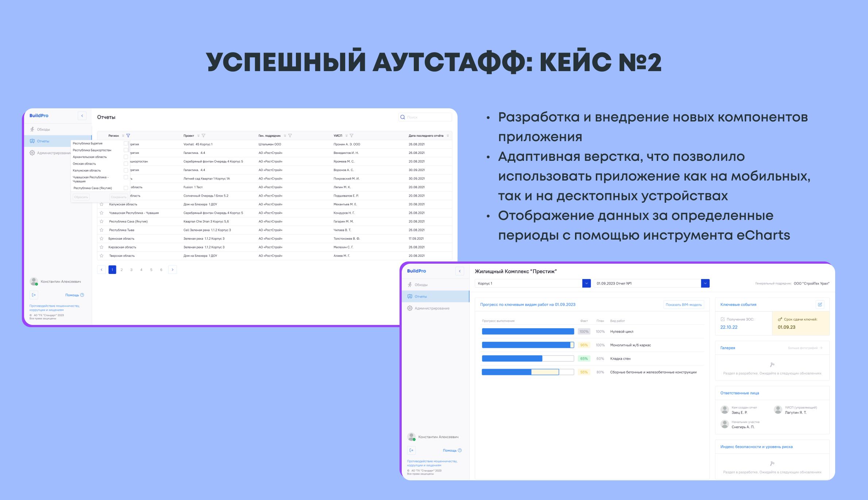Star the Республика Тыва report row
Viewport: 868px width, 500px height.
click(102, 230)
